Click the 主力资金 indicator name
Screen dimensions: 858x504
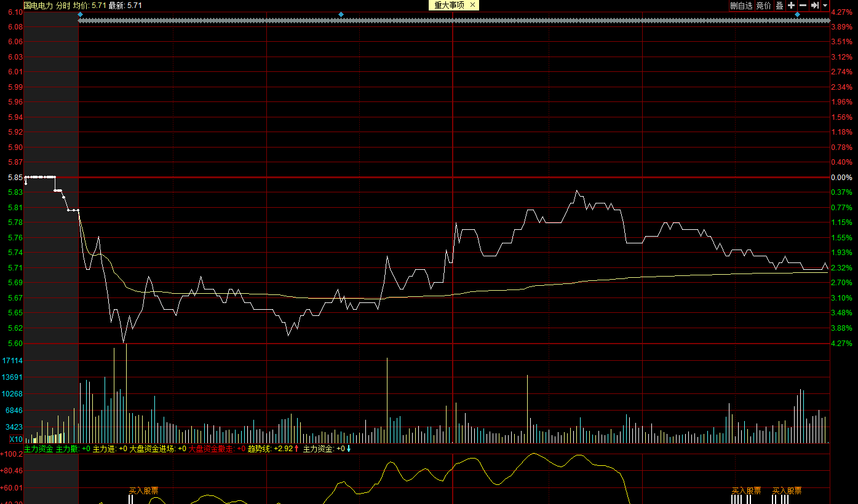38,449
